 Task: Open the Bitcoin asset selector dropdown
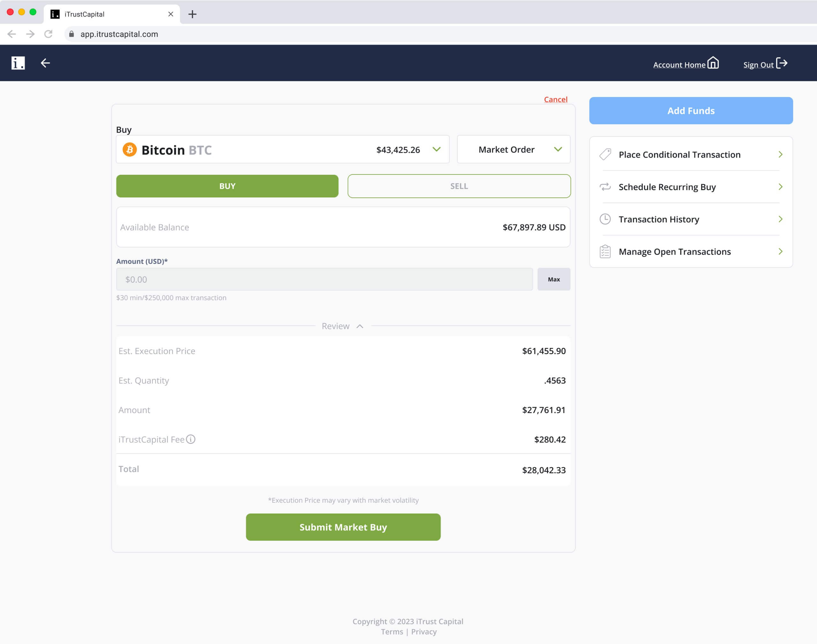[282, 149]
